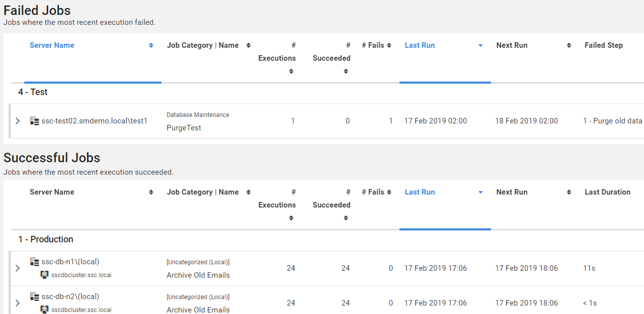Sort Failed Jobs by Job Category | Name
This screenshot has height=314, width=644.
tap(203, 45)
